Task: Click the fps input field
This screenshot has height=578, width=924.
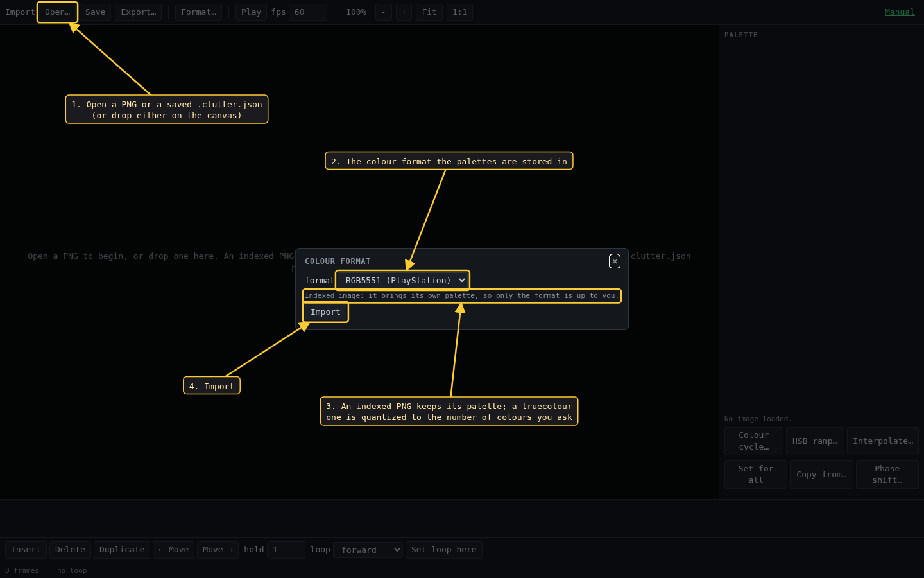Action: tap(308, 12)
